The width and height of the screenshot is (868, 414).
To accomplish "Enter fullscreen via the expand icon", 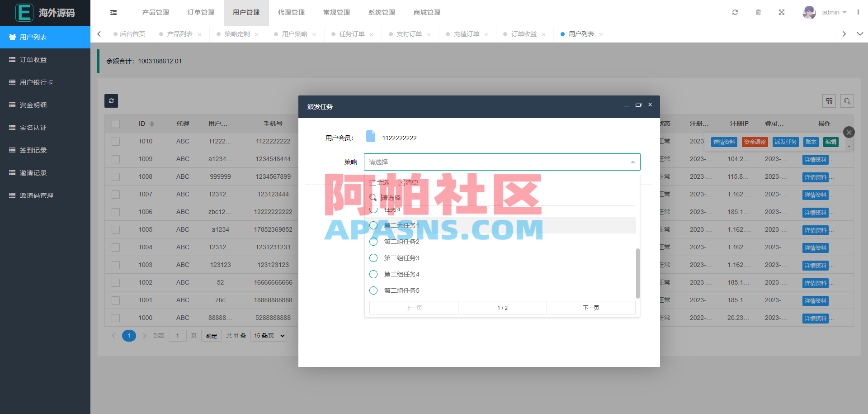I will coord(782,12).
